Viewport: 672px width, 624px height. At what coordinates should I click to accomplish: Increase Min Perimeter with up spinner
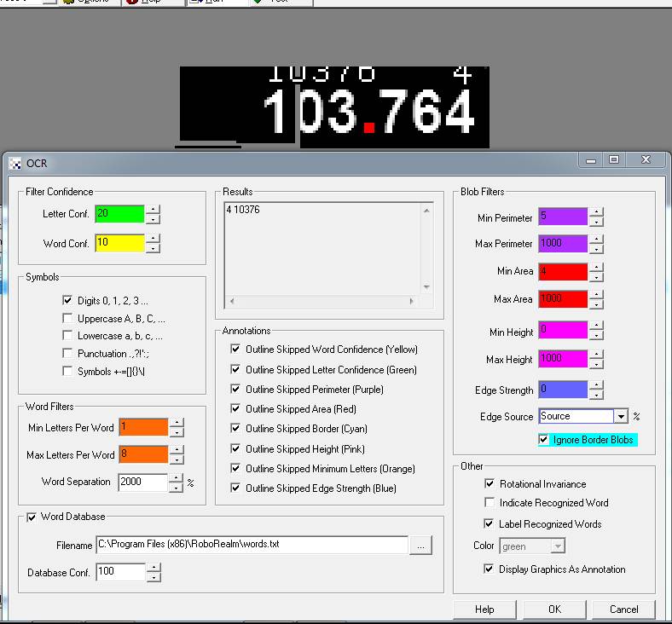click(x=595, y=212)
